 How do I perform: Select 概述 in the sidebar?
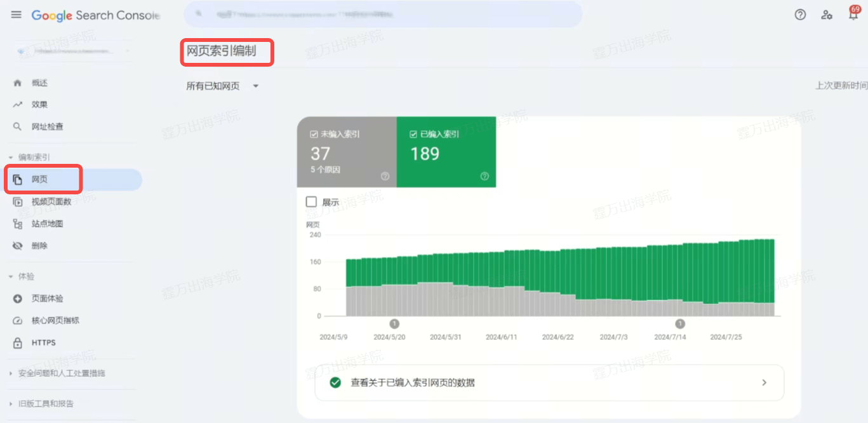(x=39, y=83)
